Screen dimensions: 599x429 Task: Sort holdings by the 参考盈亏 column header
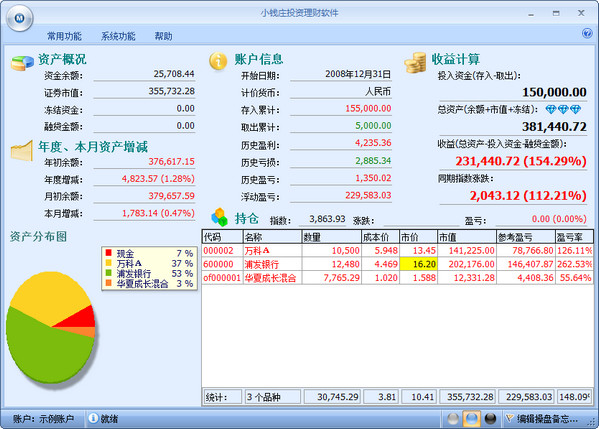pyautogui.click(x=526, y=237)
